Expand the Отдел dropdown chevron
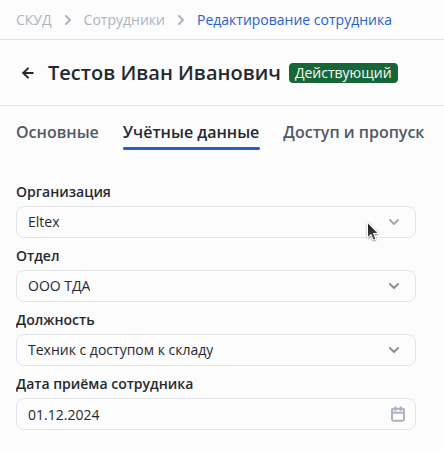 click(x=394, y=286)
